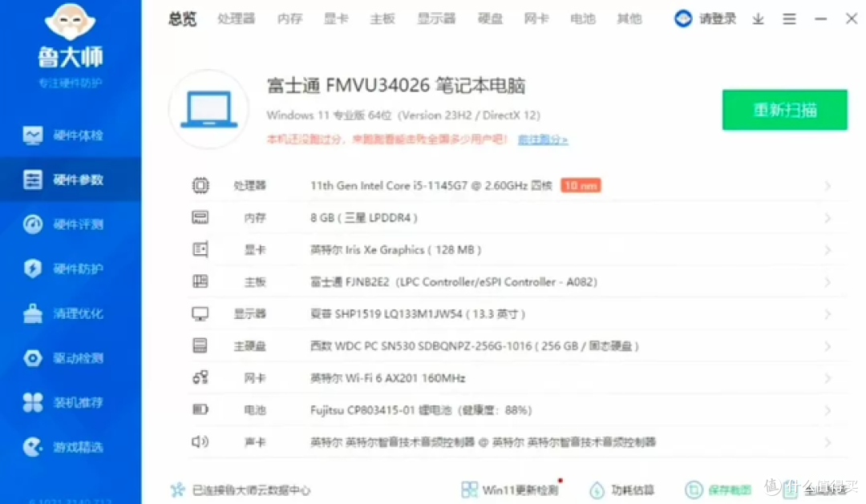Click the download arrow icon
The image size is (866, 504).
(759, 19)
